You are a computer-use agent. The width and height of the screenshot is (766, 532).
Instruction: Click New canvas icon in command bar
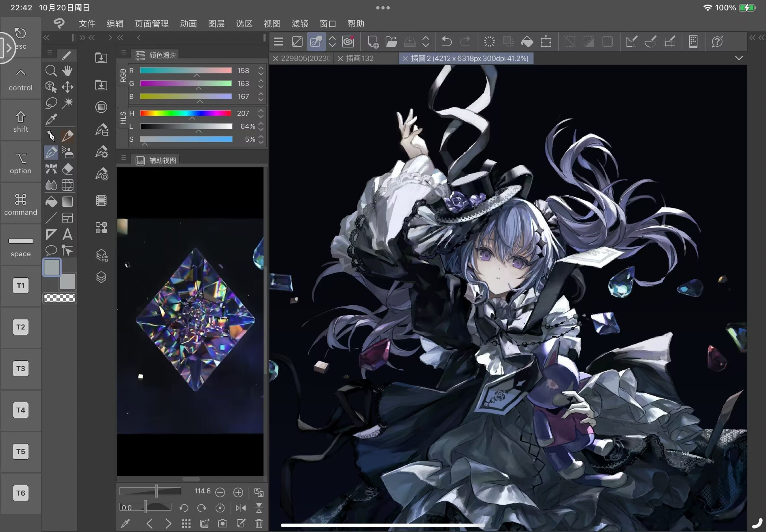(373, 41)
